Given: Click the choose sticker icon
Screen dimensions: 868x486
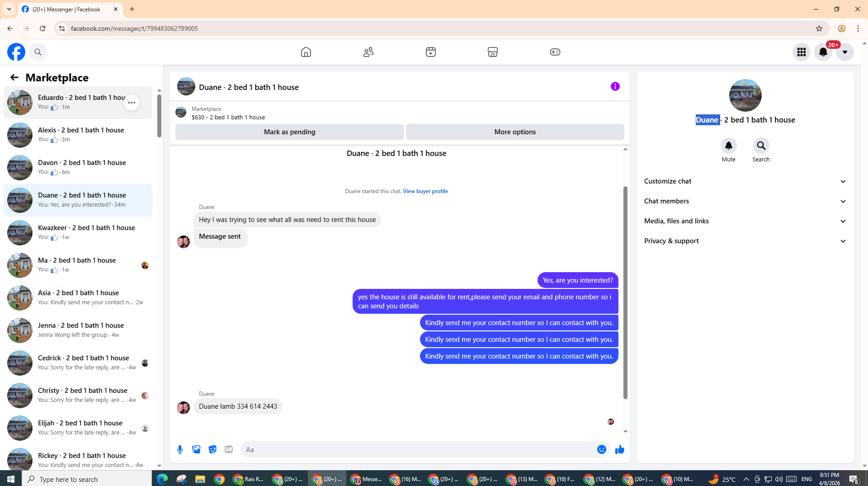Looking at the screenshot, I should tap(212, 449).
